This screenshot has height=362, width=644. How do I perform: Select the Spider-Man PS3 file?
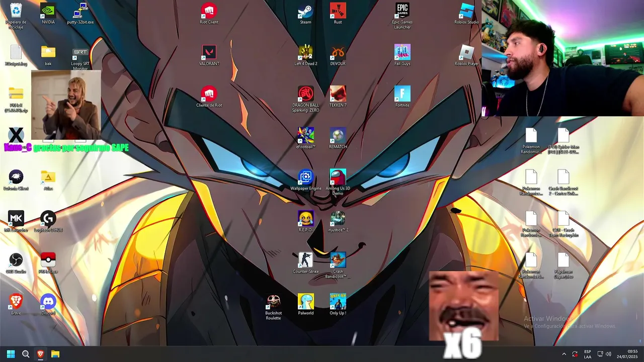click(x=563, y=141)
